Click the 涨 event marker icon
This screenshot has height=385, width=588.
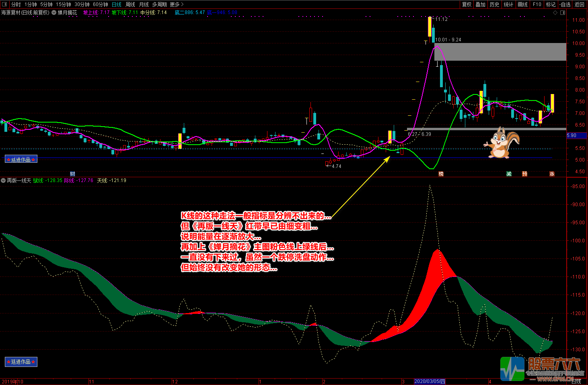click(x=552, y=174)
